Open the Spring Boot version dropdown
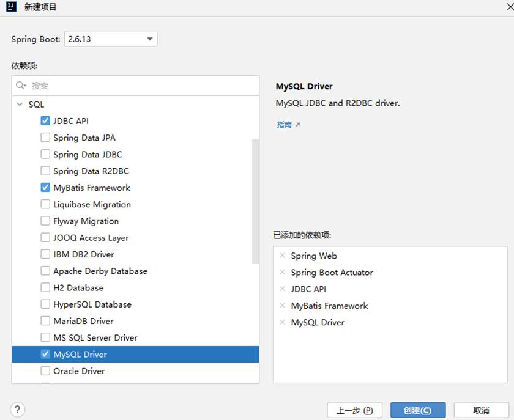Image resolution: width=514 pixels, height=420 pixels. coord(111,39)
